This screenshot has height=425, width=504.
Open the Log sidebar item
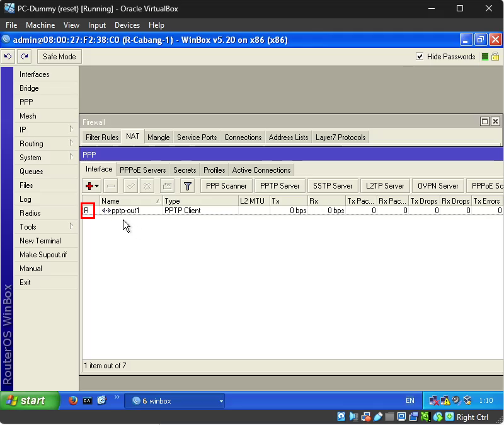[x=46, y=199]
